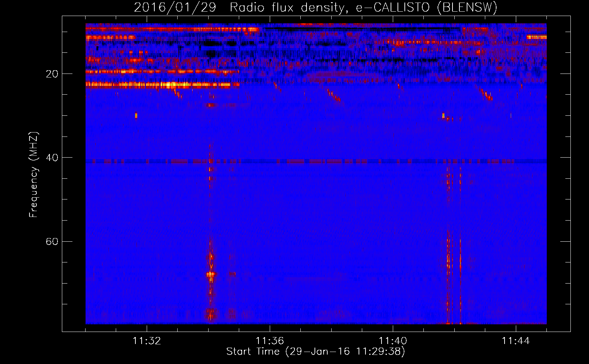Click frequency tick label 60

tap(52, 241)
